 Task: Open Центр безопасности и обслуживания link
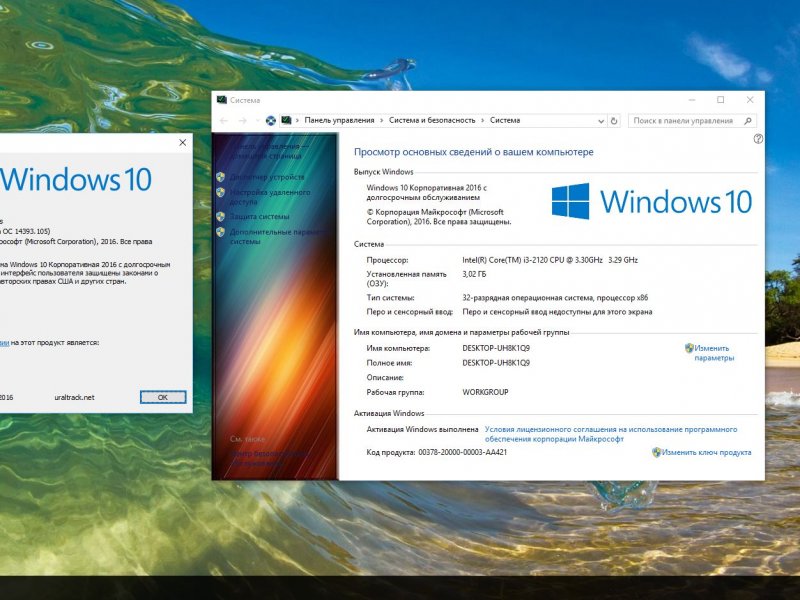pos(270,459)
